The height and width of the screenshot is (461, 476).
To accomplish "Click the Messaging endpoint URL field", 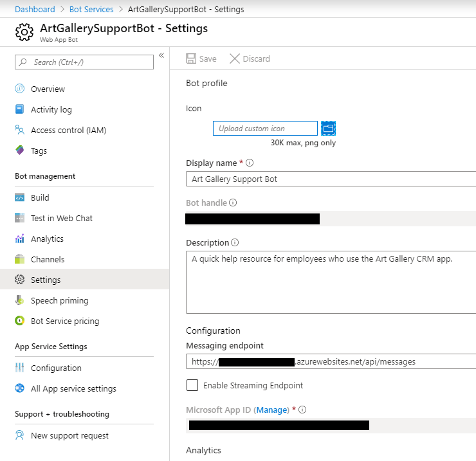I will point(331,361).
